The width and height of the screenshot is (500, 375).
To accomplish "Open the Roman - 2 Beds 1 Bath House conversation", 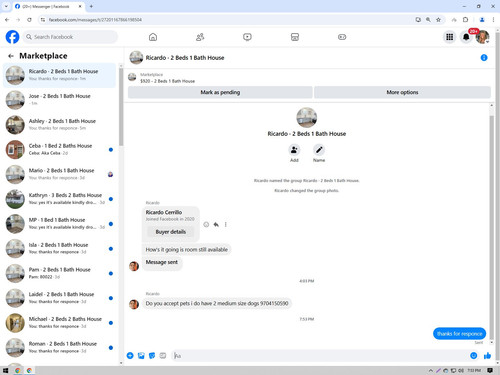I will click(59, 347).
